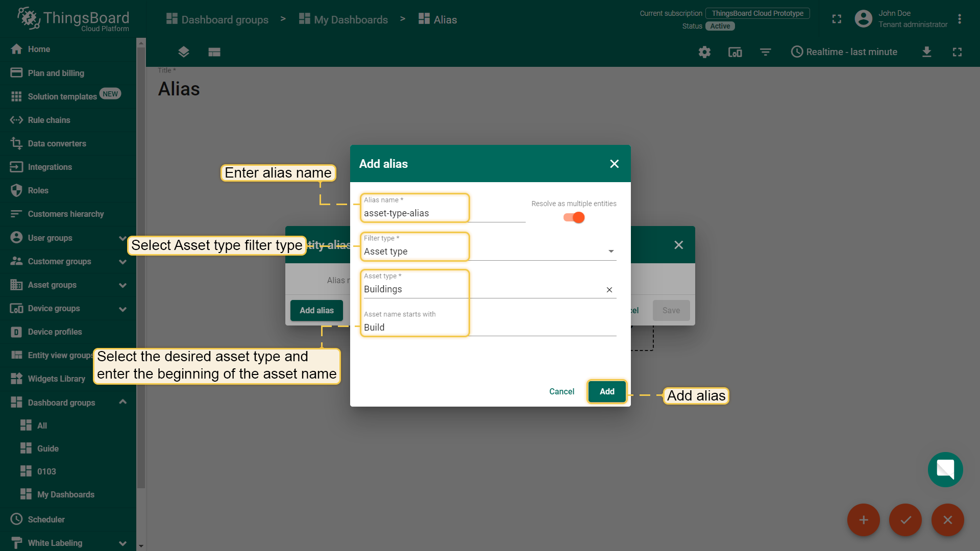Expand the Device groups sidebar menu

coord(122,309)
